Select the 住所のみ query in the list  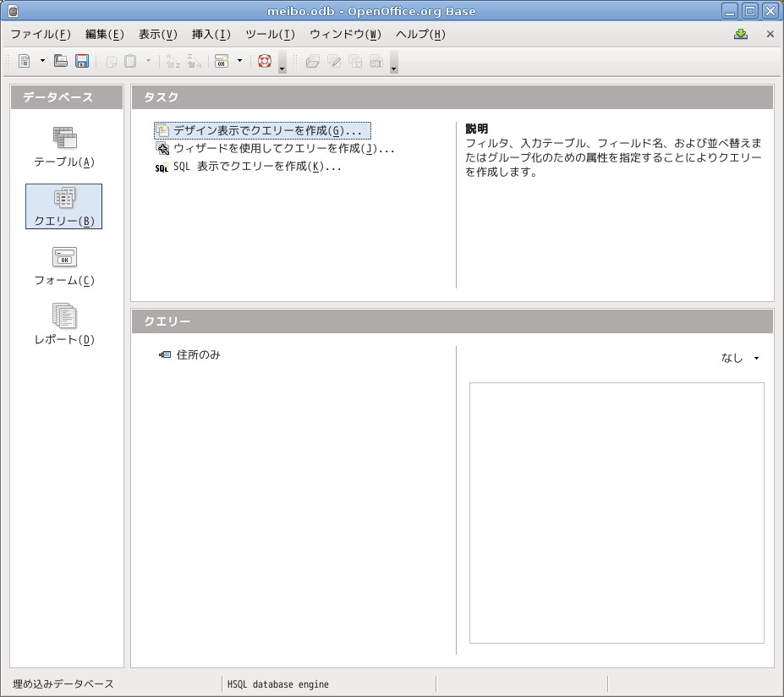pos(198,355)
